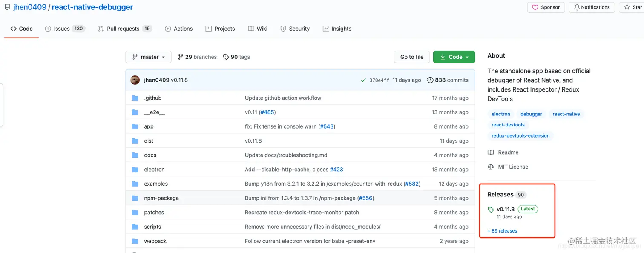The image size is (644, 253).
Task: Click the scripts folder icon
Action: 135,227
